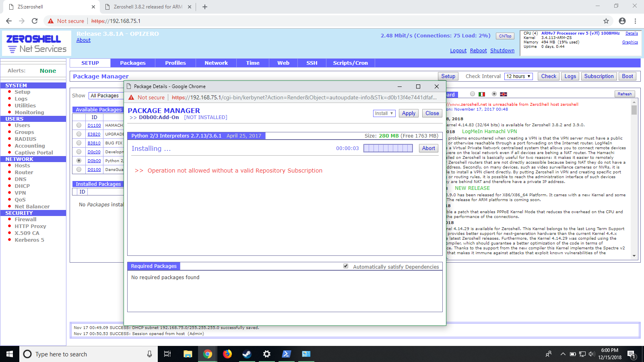This screenshot has width=644, height=362.
Task: Click the Logout link
Action: pos(458,51)
